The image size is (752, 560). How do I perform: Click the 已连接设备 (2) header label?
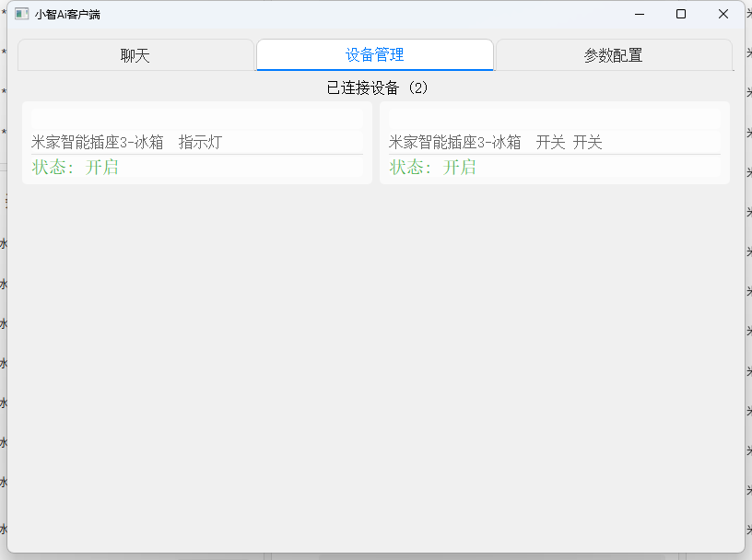[x=378, y=88]
